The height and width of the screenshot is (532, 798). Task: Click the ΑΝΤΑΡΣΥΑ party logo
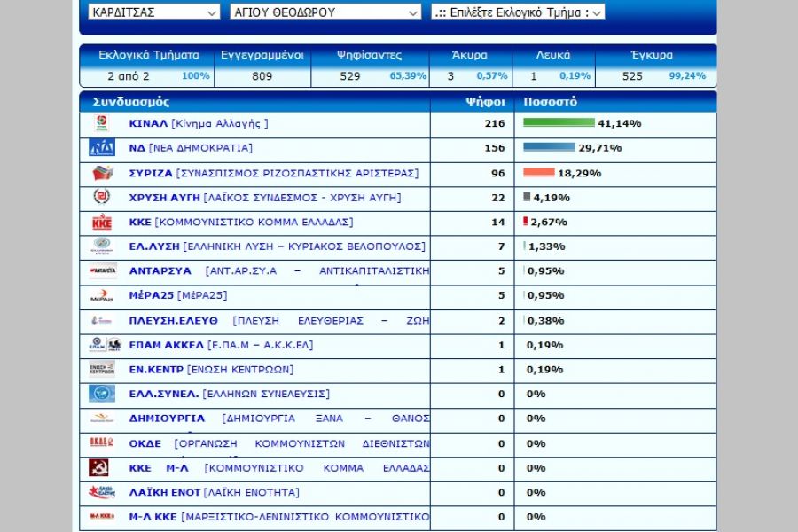coord(102,270)
